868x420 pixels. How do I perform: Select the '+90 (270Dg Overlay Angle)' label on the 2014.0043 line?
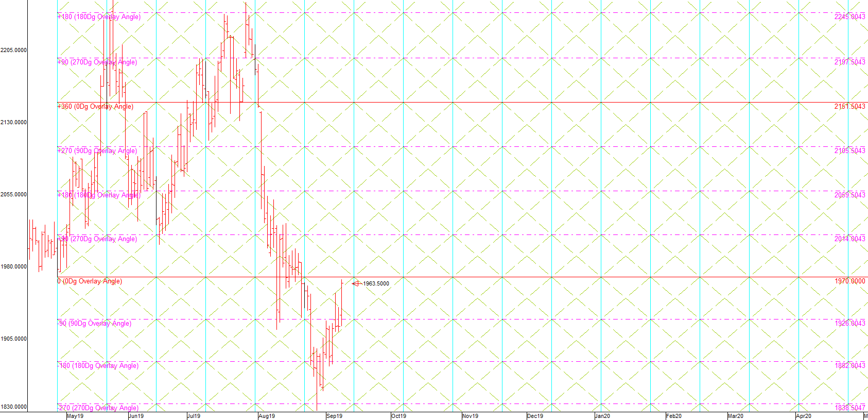(97, 239)
